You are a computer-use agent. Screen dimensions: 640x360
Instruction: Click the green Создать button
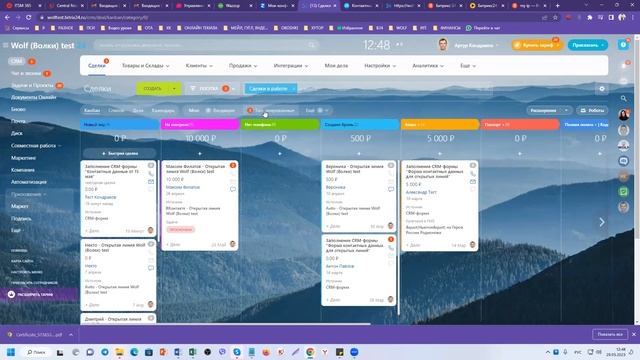153,89
